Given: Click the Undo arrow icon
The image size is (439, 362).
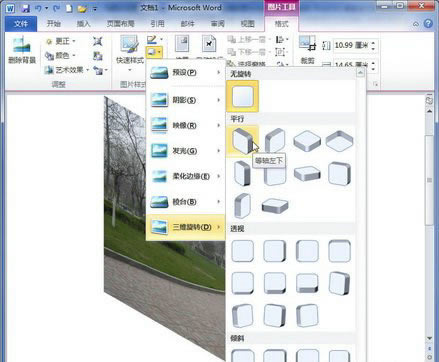Looking at the screenshot, I should pyautogui.click(x=38, y=8).
